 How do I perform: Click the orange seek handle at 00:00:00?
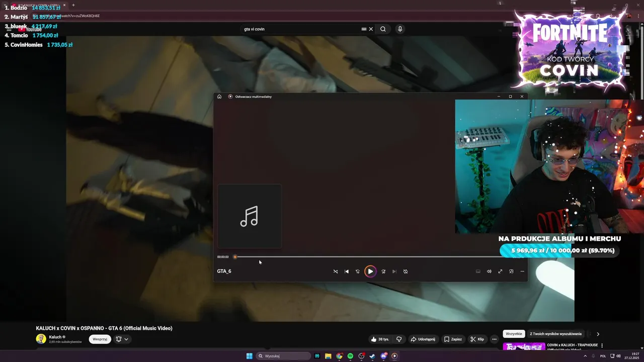pyautogui.click(x=235, y=257)
